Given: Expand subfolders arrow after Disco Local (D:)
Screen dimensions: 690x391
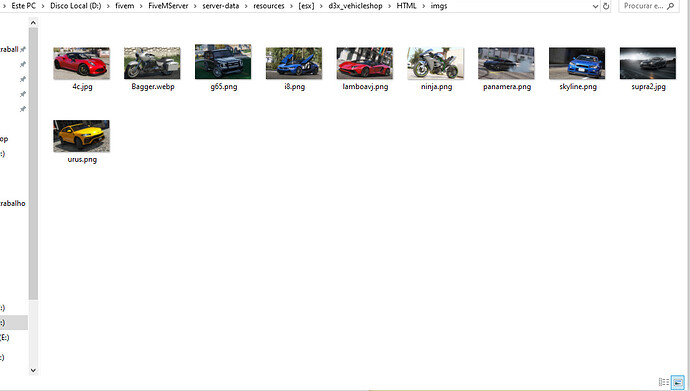Looking at the screenshot, I should point(108,6).
